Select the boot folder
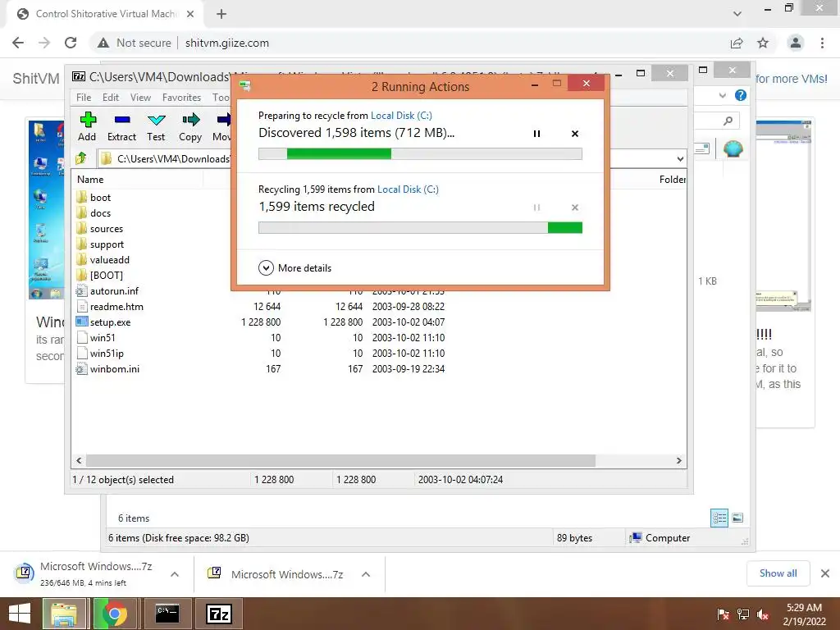 (94, 197)
